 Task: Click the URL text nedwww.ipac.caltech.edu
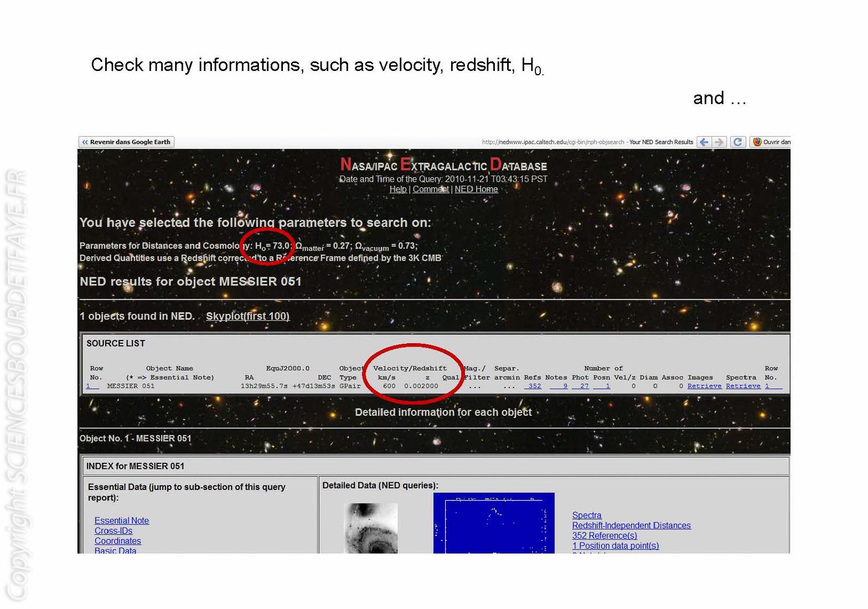click(552, 142)
